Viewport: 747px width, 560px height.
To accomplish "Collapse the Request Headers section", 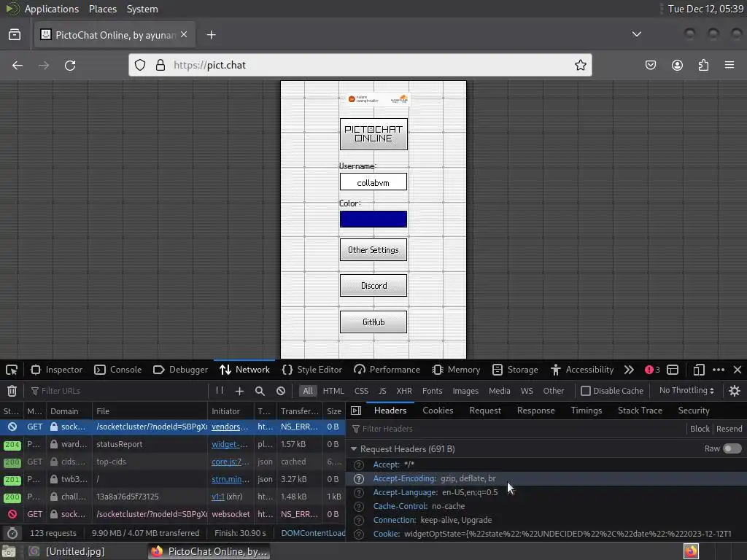I will pyautogui.click(x=354, y=448).
